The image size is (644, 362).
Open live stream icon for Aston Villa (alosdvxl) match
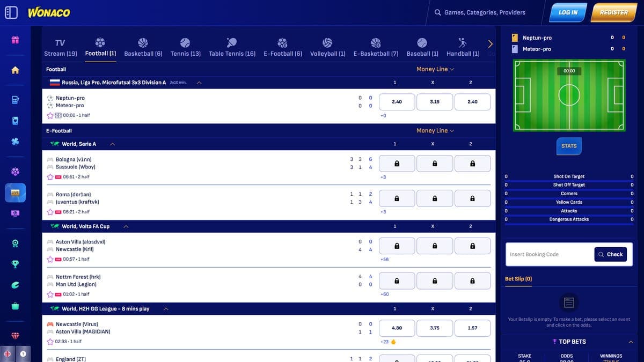tap(58, 259)
